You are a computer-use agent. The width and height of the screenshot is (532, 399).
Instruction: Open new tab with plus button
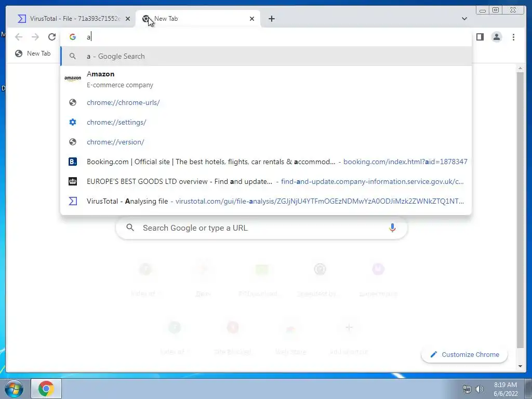[x=271, y=19]
